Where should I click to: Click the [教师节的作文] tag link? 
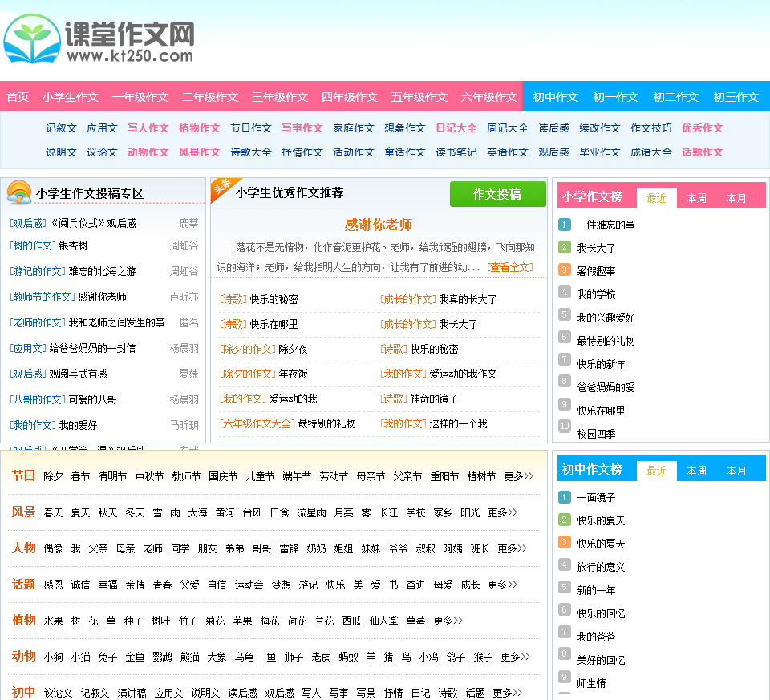point(43,297)
